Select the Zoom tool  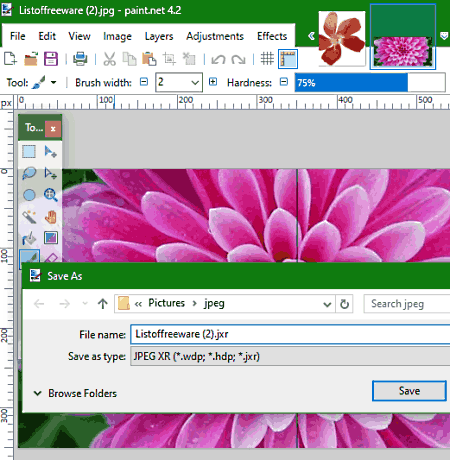51,195
